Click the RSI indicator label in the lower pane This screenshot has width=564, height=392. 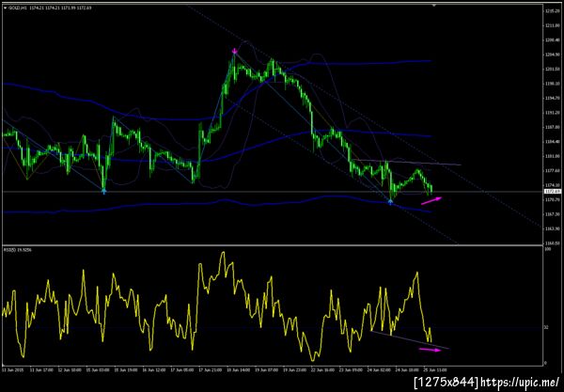(17, 250)
